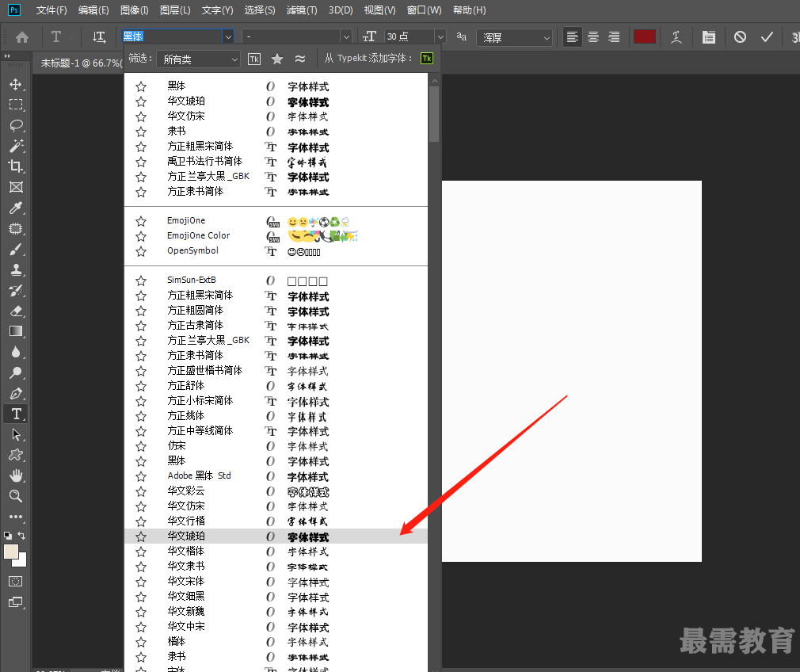Favorite star for SimSun-ExtB font

point(141,281)
